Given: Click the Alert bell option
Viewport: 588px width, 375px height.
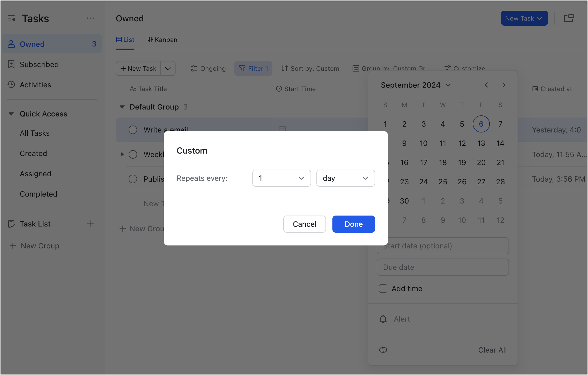Looking at the screenshot, I should [x=383, y=319].
